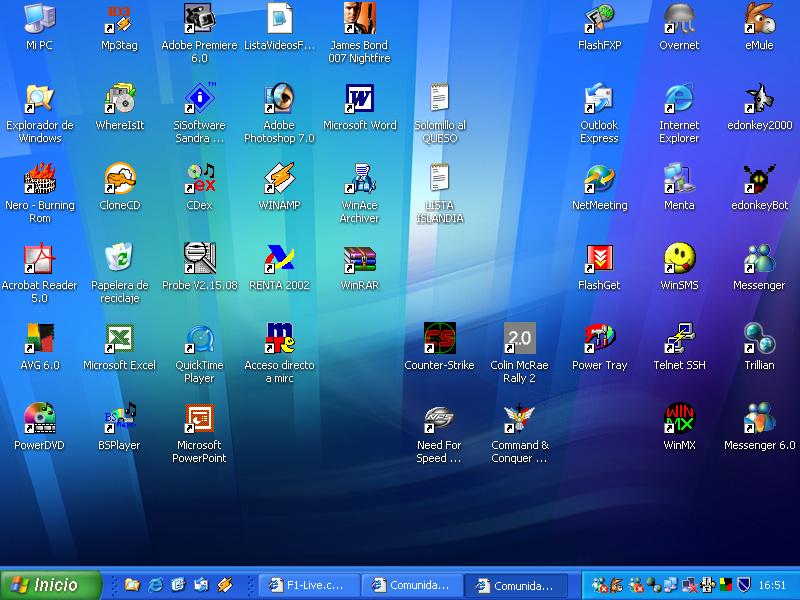Image resolution: width=800 pixels, height=600 pixels.
Task: Switch to the F1-Live taskbar window
Action: tap(307, 585)
